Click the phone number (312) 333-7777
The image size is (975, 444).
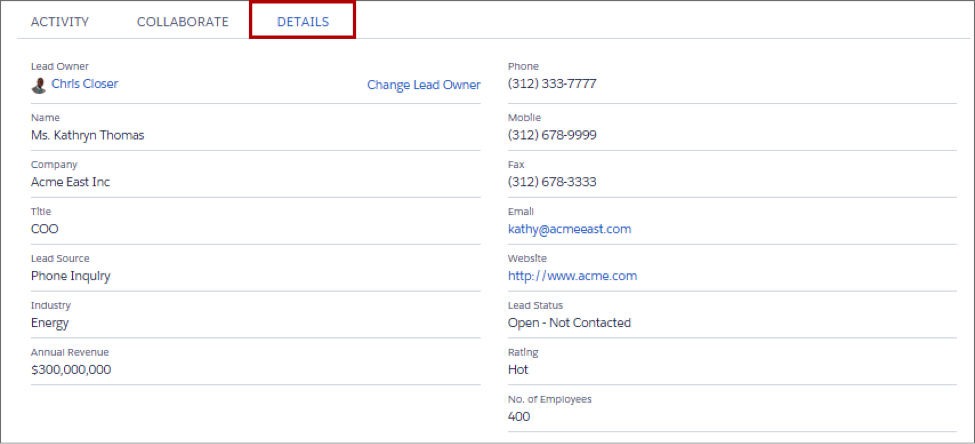click(552, 83)
